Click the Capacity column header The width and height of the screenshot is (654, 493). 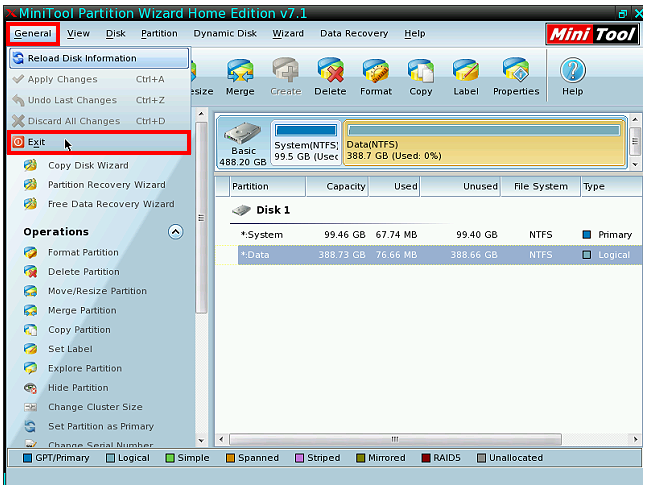tap(337, 186)
